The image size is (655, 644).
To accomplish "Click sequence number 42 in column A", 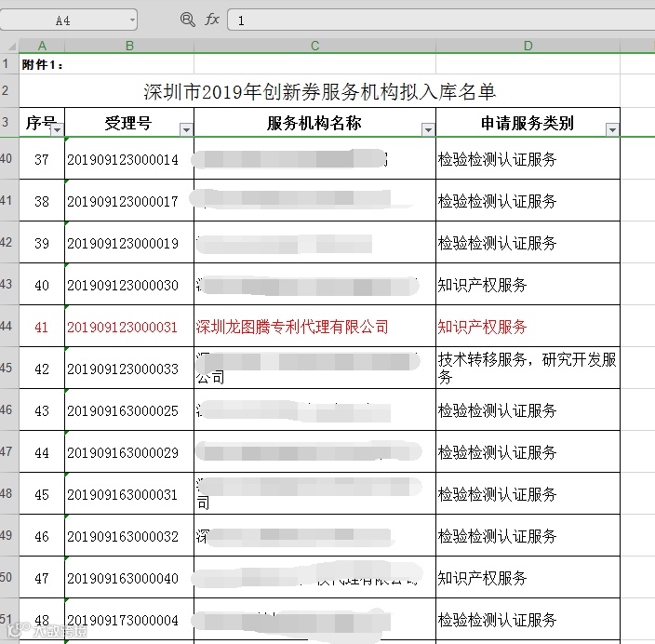I will click(42, 369).
